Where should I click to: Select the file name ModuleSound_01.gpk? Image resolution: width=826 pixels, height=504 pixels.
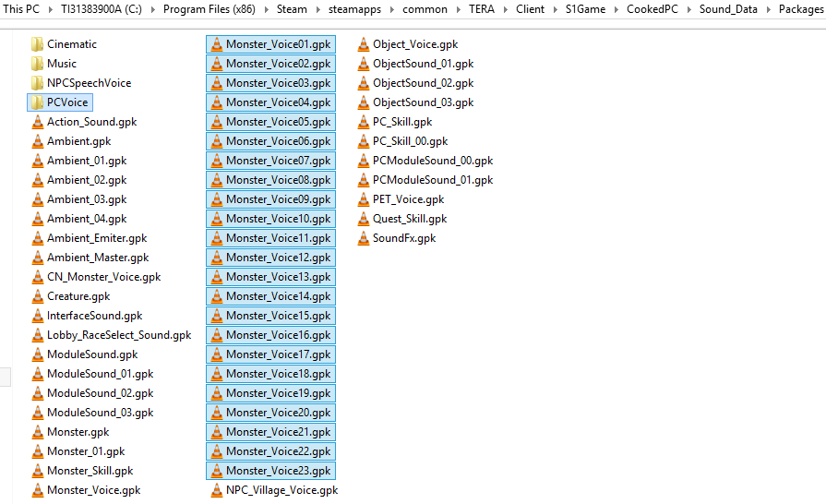100,374
